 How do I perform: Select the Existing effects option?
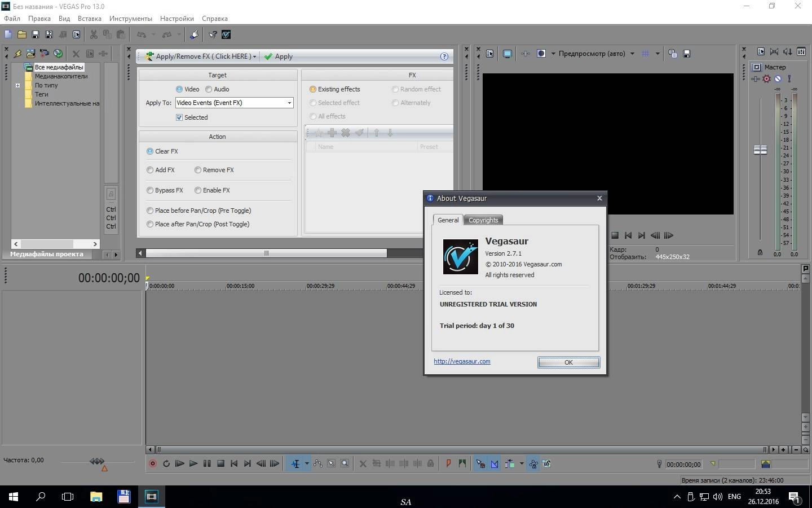pyautogui.click(x=334, y=89)
